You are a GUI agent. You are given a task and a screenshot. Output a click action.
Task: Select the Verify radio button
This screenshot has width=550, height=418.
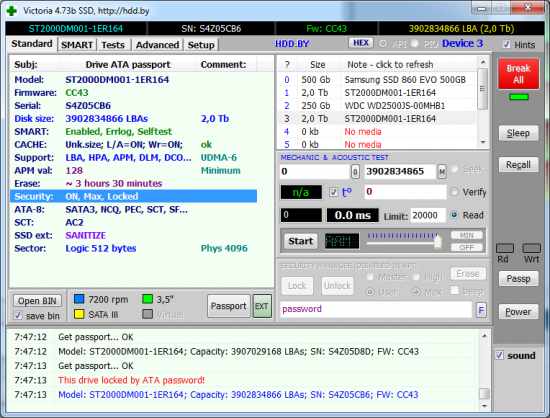coord(454,192)
